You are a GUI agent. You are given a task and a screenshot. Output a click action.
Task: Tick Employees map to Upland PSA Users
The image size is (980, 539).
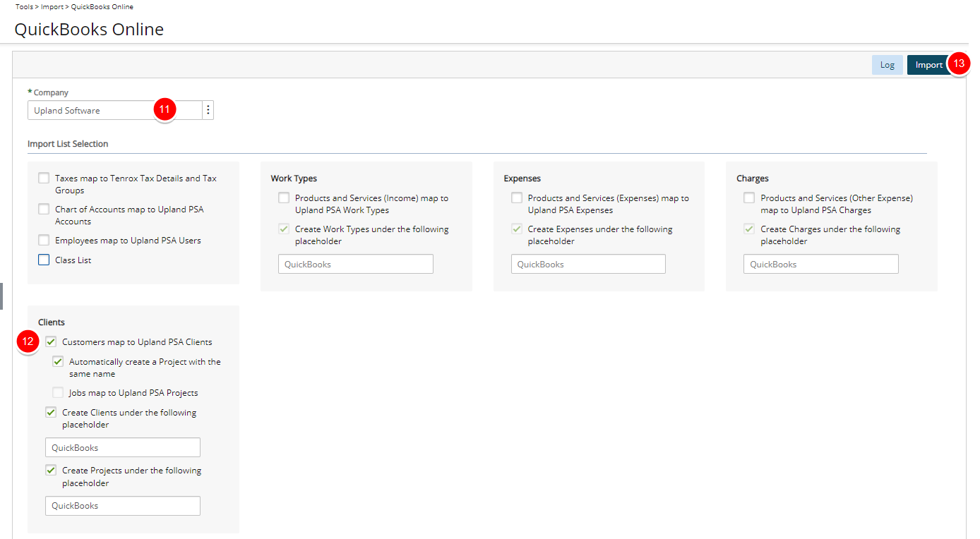click(x=44, y=241)
